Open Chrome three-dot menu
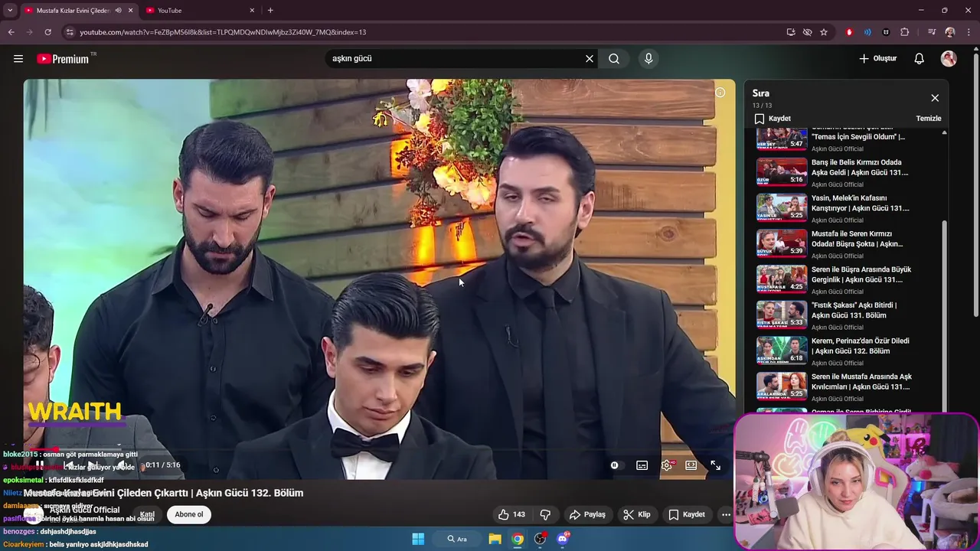980x551 pixels. pos(969,32)
